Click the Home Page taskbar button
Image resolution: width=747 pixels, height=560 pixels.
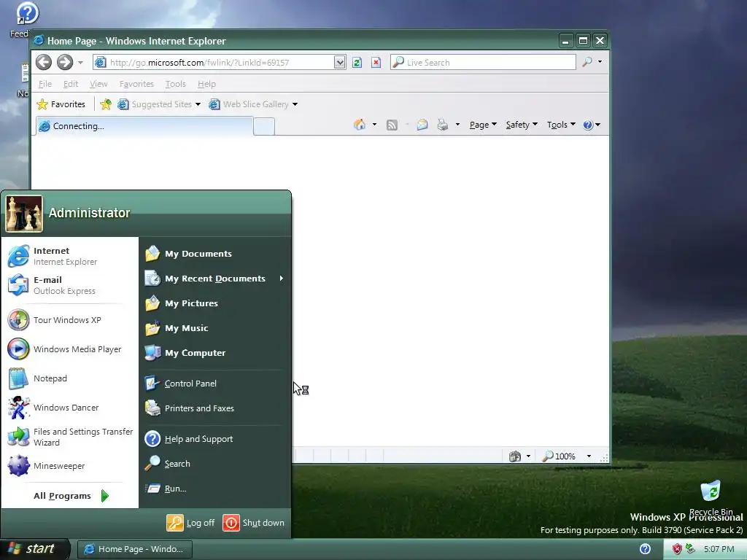134,549
